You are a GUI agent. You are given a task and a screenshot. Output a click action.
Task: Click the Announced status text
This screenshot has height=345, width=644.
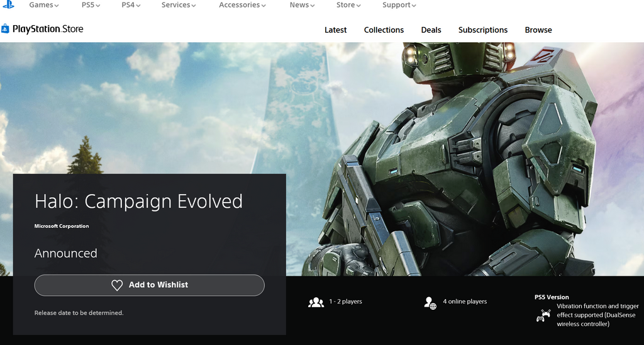point(65,253)
